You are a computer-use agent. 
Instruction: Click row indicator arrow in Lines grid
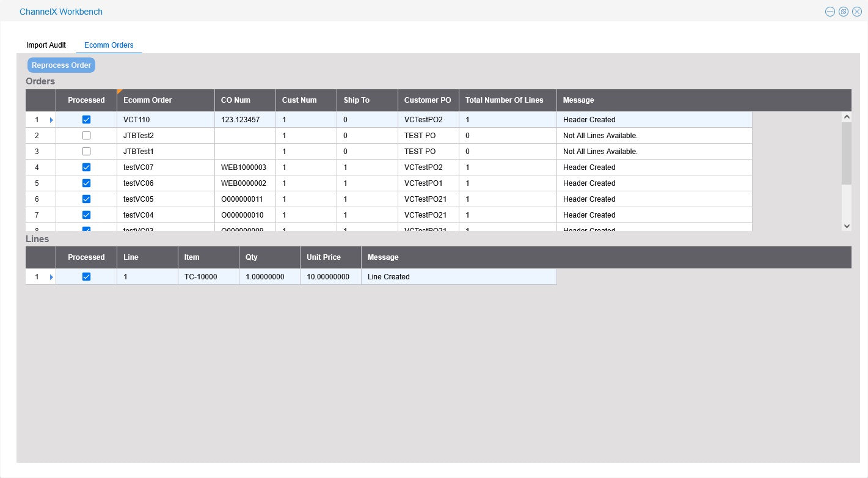51,277
